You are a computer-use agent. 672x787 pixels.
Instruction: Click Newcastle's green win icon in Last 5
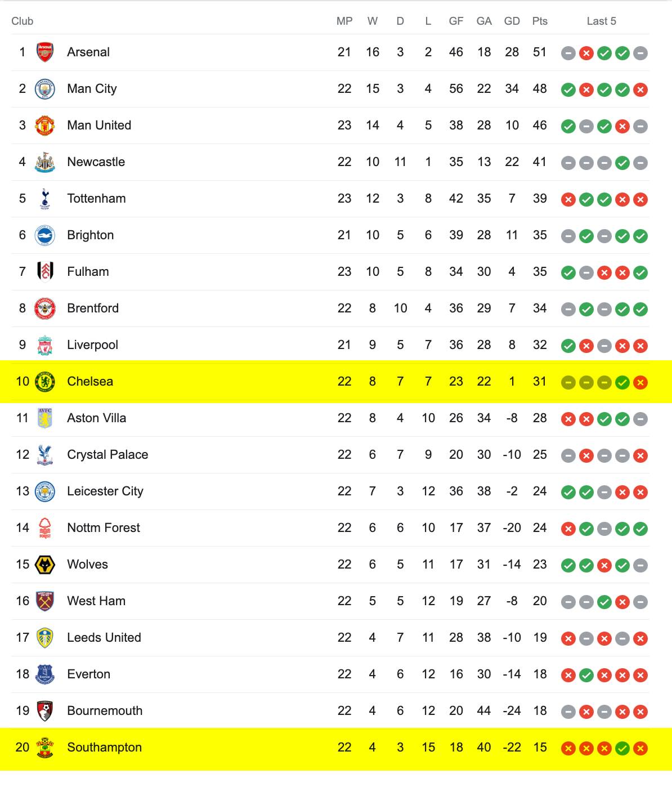point(622,163)
